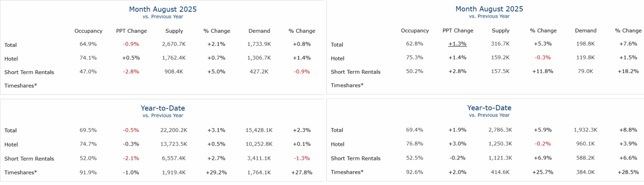Image resolution: width=644 pixels, height=185 pixels.
Task: Select the 22,200.2K year-to-date supply value
Action: (174, 130)
